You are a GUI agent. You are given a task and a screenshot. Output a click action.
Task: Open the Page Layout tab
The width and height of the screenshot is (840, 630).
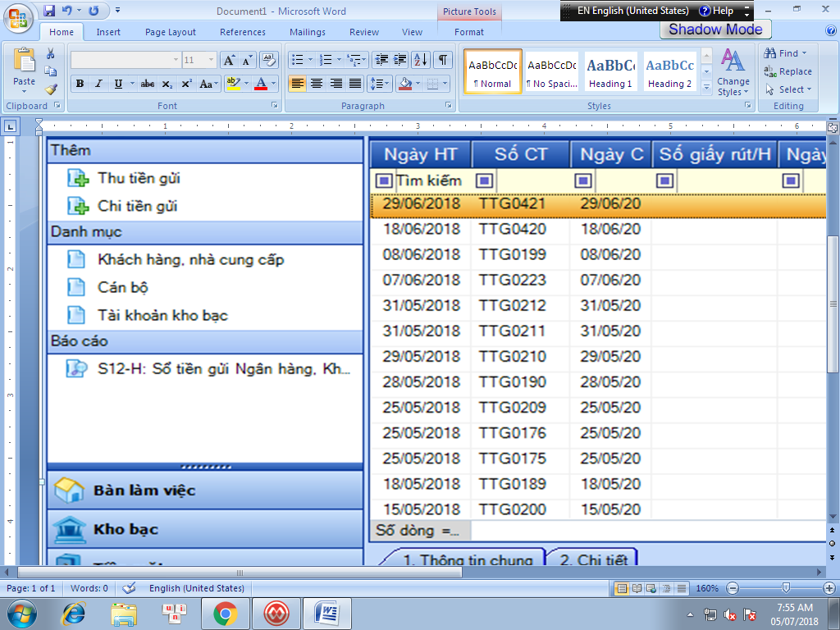tap(171, 32)
